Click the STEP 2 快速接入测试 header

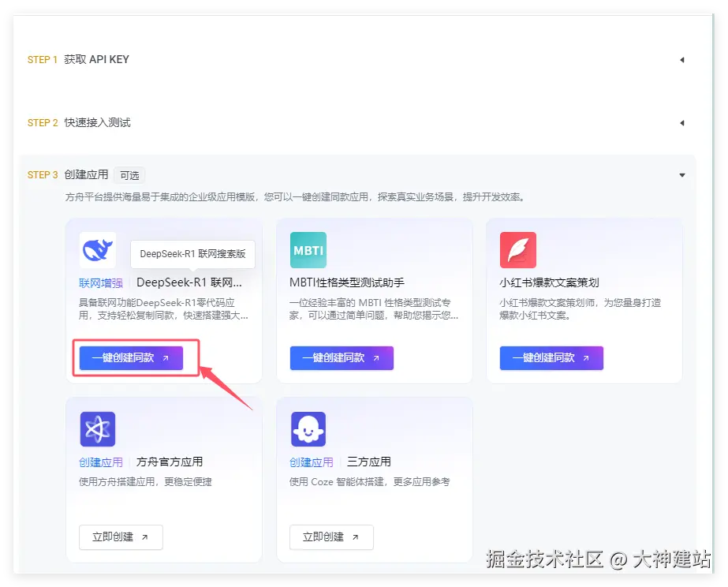click(x=80, y=122)
